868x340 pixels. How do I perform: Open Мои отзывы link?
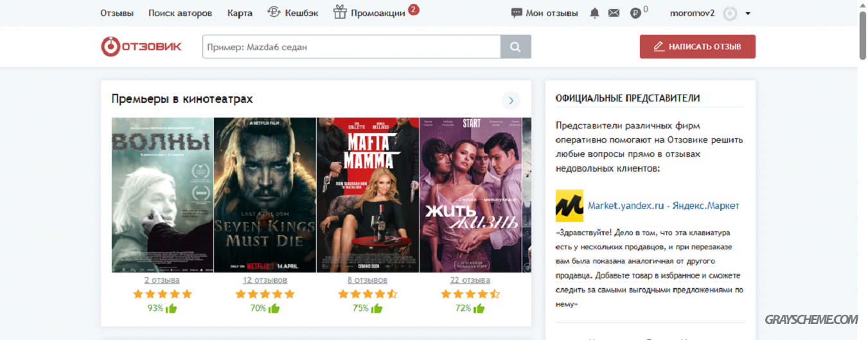point(552,13)
